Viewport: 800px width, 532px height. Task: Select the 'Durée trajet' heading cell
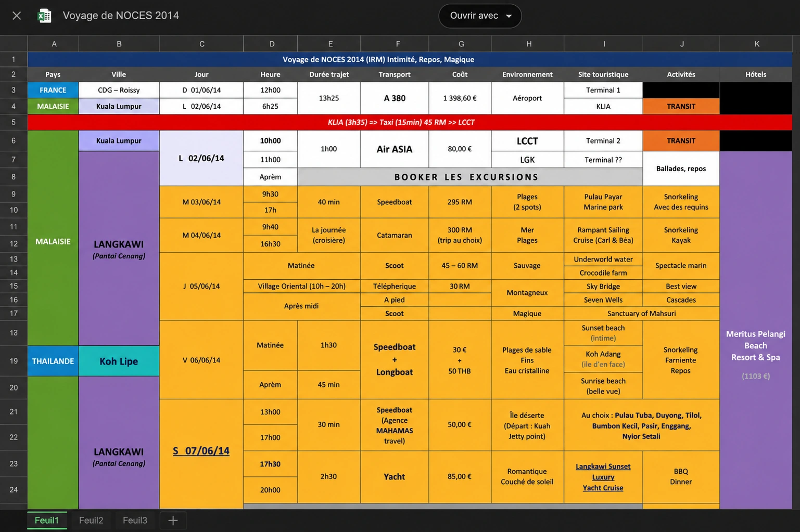point(329,74)
